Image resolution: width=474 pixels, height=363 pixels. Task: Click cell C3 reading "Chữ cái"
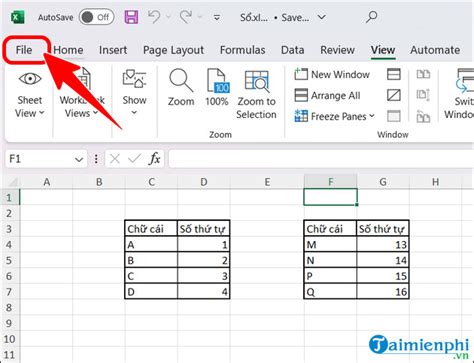(151, 229)
